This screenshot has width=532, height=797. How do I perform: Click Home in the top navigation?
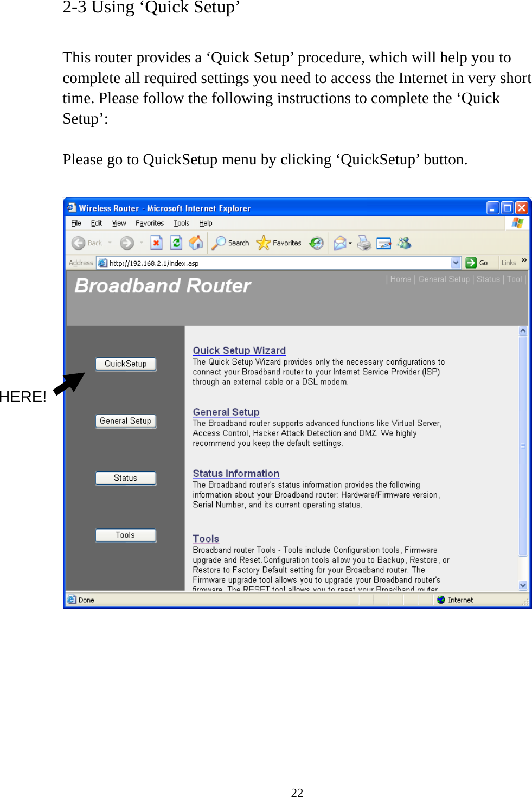pos(401,279)
